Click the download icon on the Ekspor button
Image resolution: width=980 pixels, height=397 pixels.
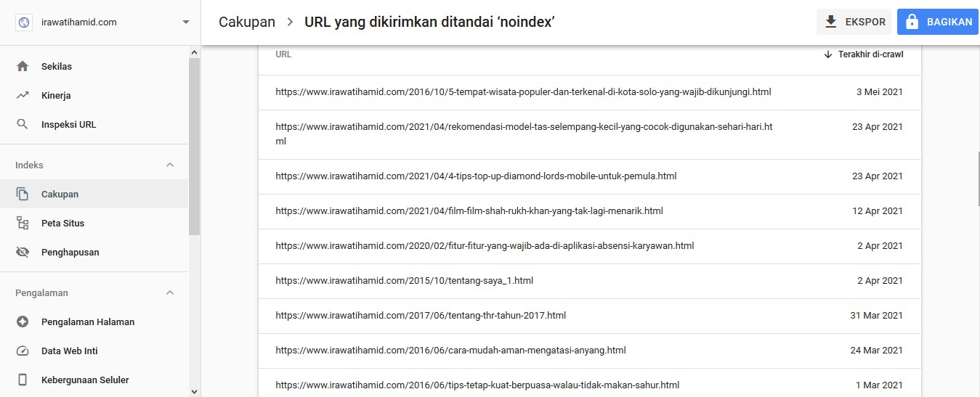click(x=831, y=22)
